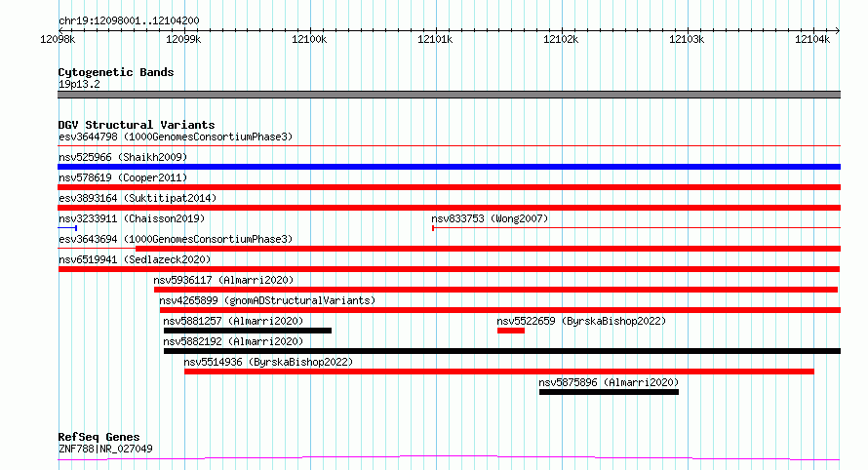Viewport: 868px width, 470px height.
Task: Select the black nsv5875896 variant bar
Action: coord(609,392)
